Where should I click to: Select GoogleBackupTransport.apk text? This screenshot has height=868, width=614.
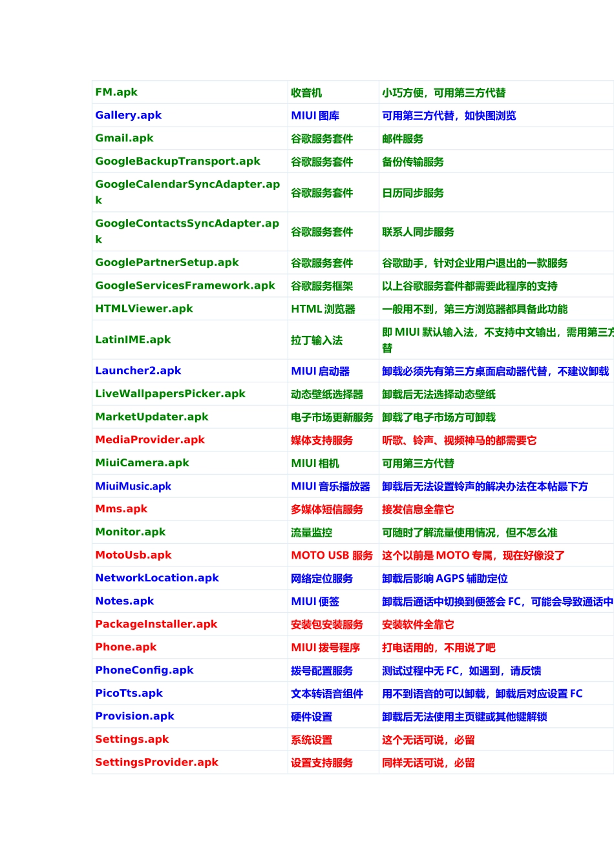pos(178,161)
